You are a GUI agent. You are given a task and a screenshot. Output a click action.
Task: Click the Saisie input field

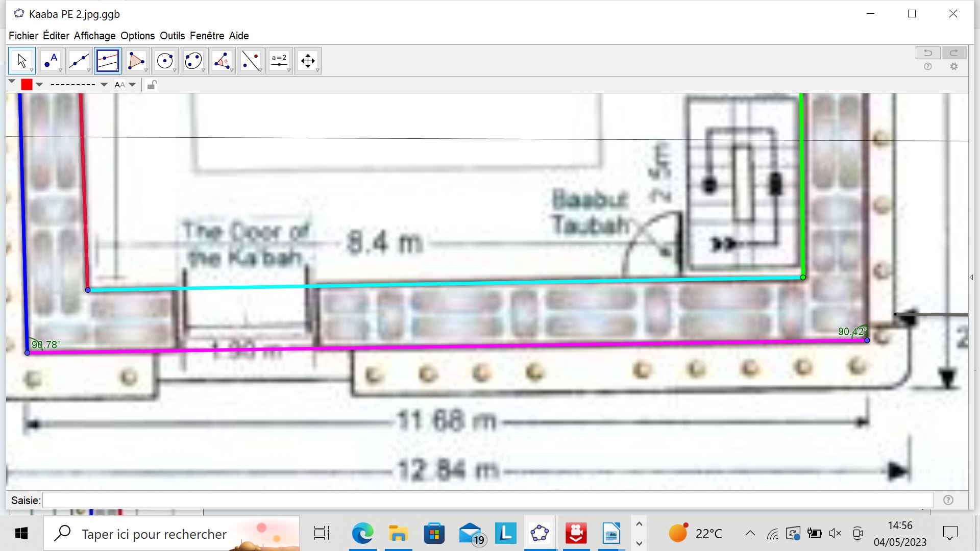tap(487, 500)
